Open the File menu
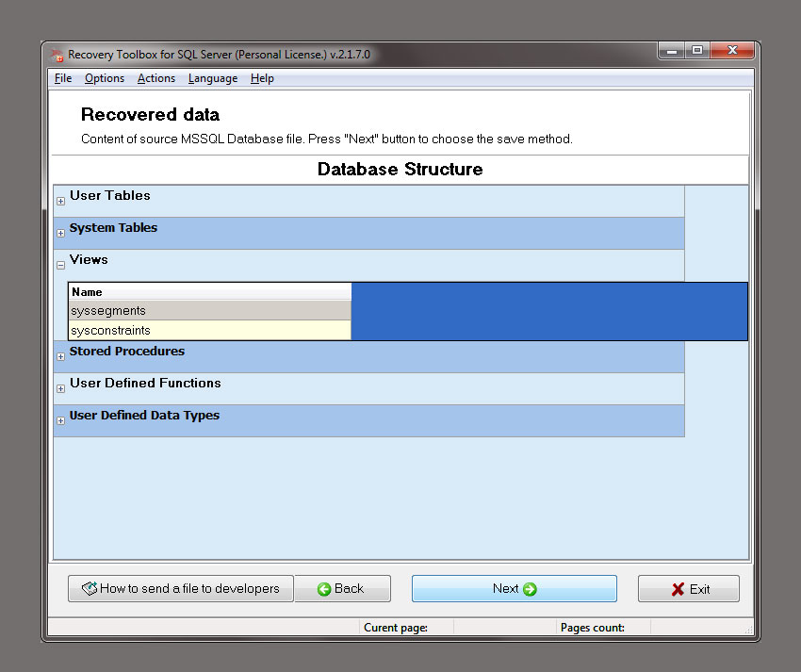 coord(63,78)
